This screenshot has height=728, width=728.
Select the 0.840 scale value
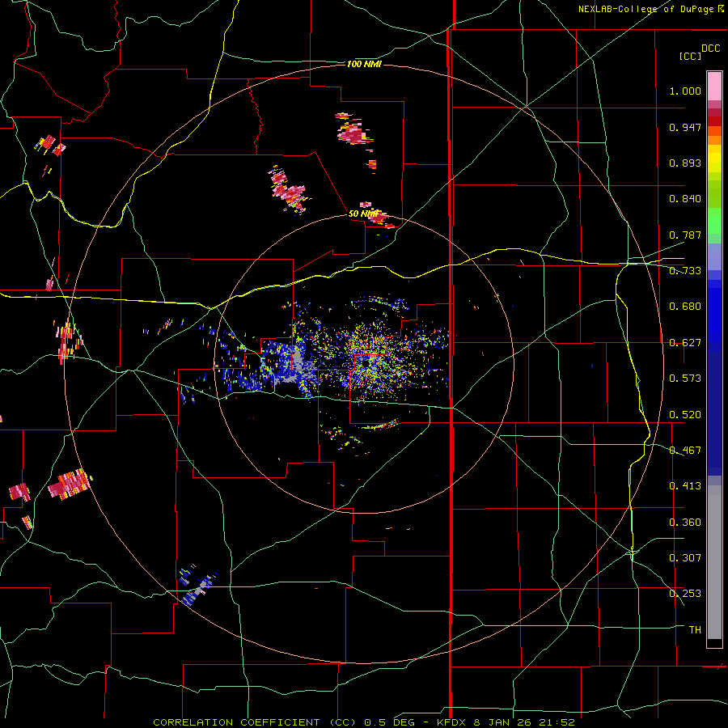point(685,199)
